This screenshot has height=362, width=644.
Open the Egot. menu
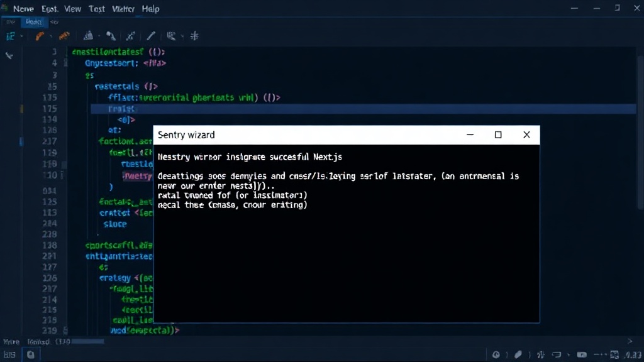pos(49,9)
